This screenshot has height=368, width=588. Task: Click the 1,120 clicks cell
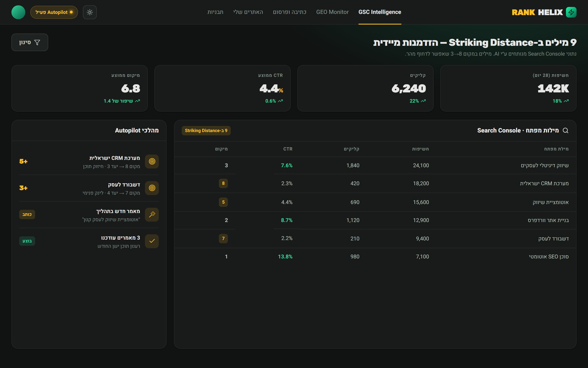coord(353,220)
